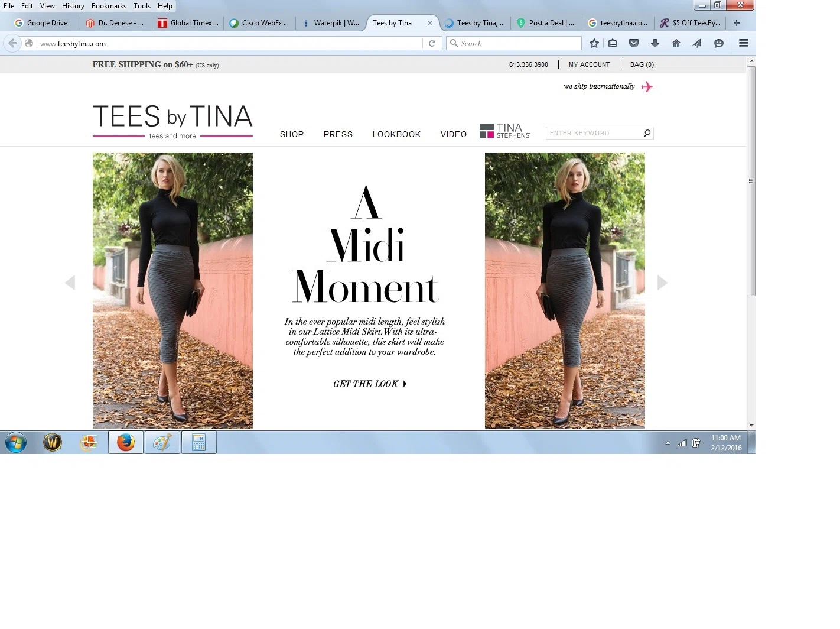
Task: Open the Firefox hamburger menu
Action: click(x=744, y=43)
